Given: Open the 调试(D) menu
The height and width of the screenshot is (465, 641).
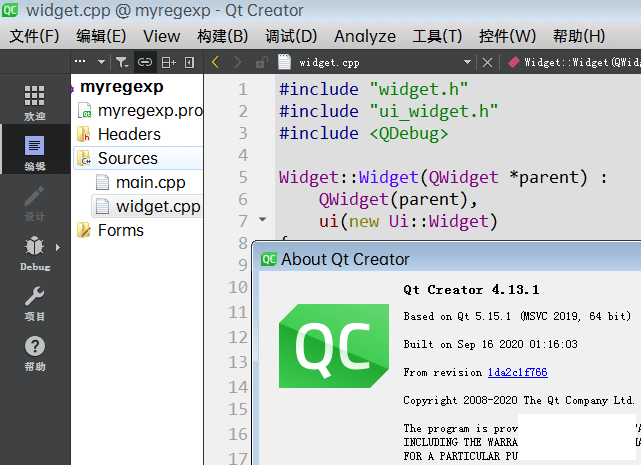Looking at the screenshot, I should click(x=291, y=36).
